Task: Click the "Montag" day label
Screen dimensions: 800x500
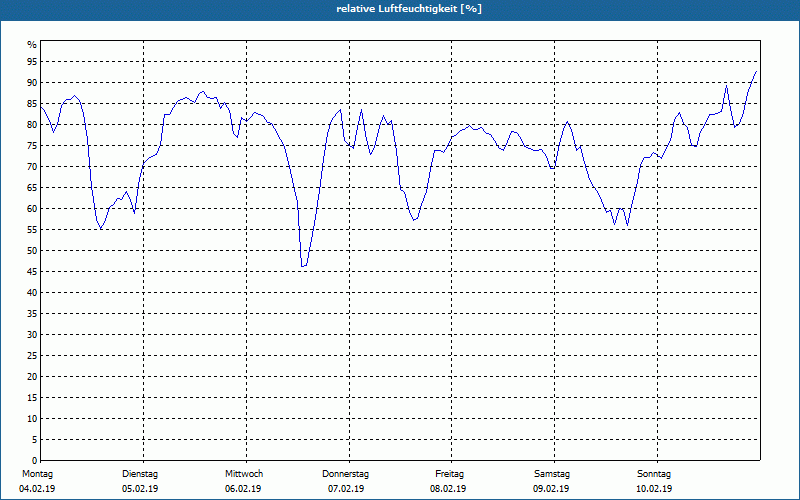Action: (37, 474)
